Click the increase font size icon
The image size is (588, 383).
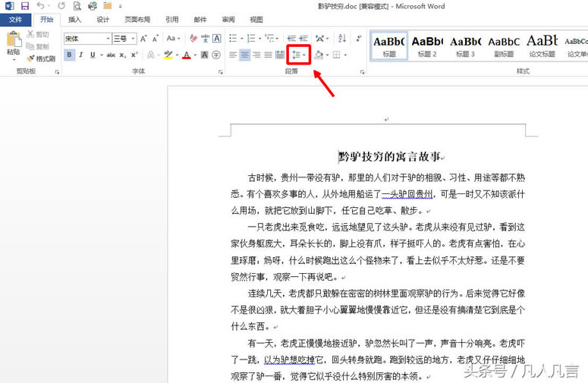144,38
